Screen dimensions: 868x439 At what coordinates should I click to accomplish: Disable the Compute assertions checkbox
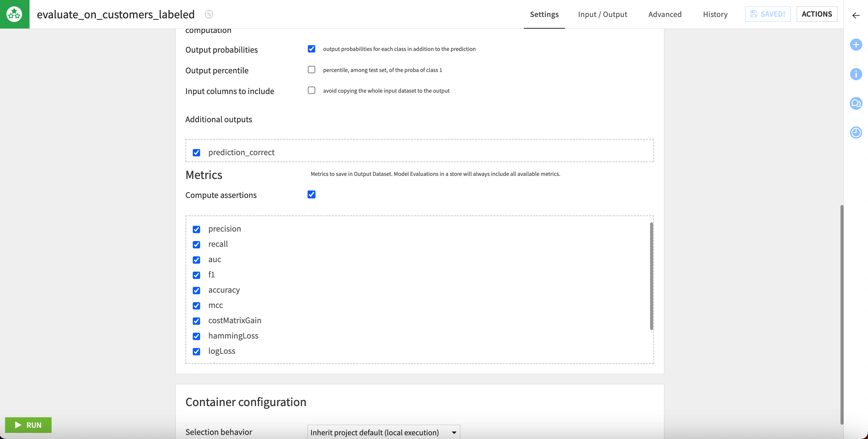311,195
